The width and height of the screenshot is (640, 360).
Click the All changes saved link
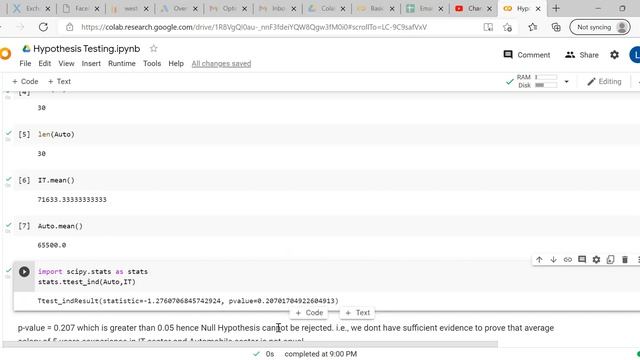click(221, 64)
